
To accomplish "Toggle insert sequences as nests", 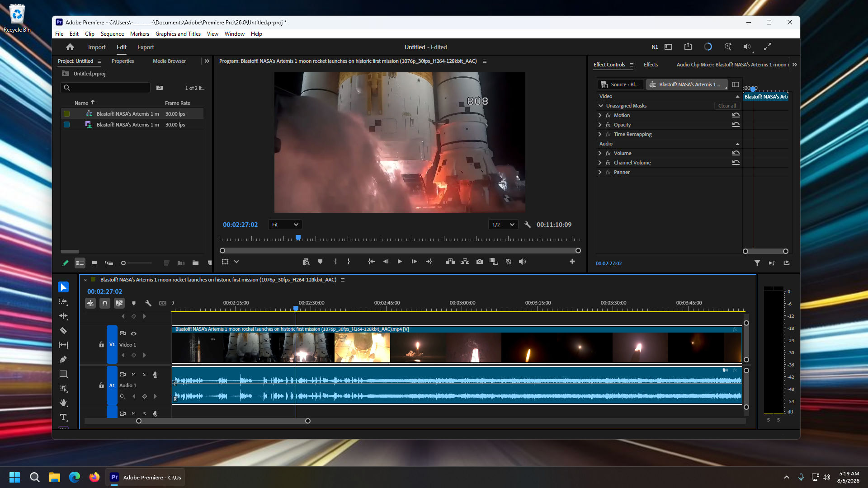I will 90,303.
